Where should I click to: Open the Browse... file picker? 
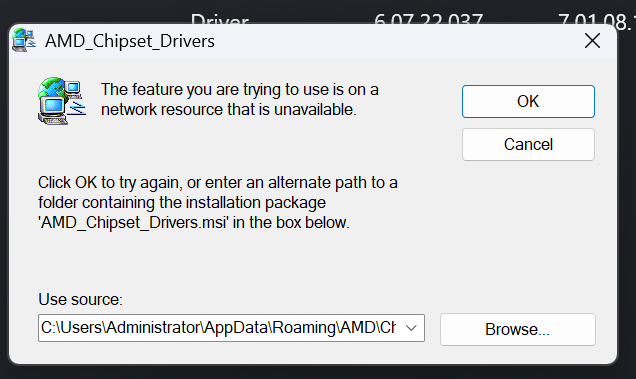coord(518,329)
